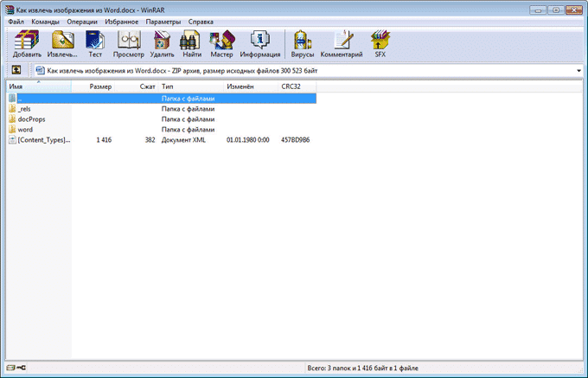Screen dimensions: 588x378
Task: Click Папка с файлами in word row
Action: [x=188, y=130]
